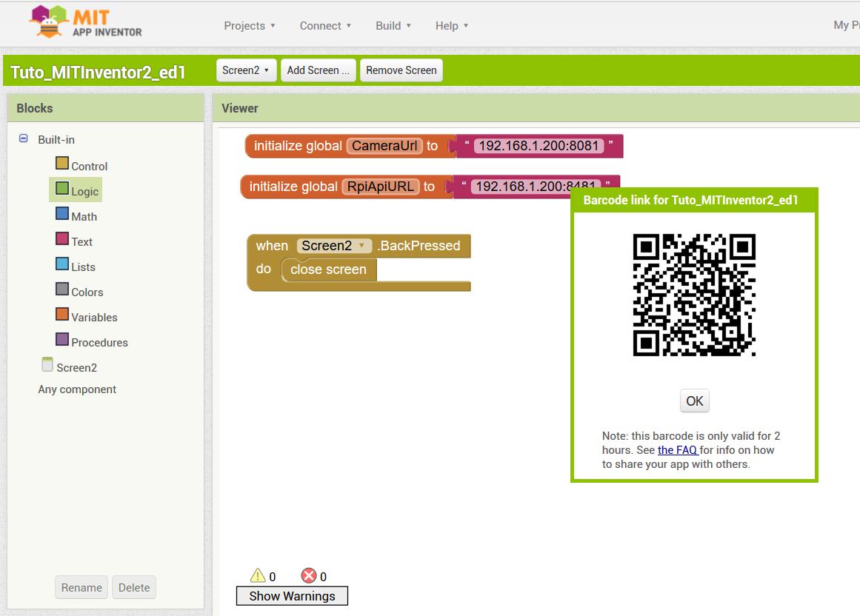
Task: Open the Screen2 component dropdown in the BackPressed block
Action: pyautogui.click(x=335, y=246)
